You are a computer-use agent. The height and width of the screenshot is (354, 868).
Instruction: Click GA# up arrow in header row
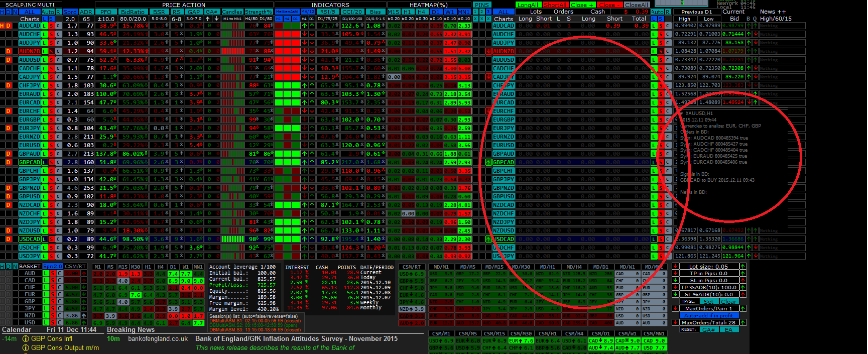click(207, 19)
